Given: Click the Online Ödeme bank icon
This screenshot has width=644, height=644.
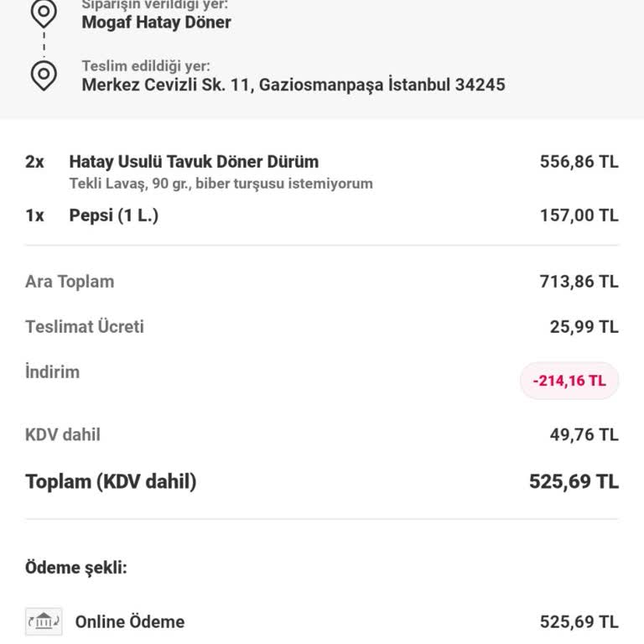Looking at the screenshot, I should click(x=44, y=621).
